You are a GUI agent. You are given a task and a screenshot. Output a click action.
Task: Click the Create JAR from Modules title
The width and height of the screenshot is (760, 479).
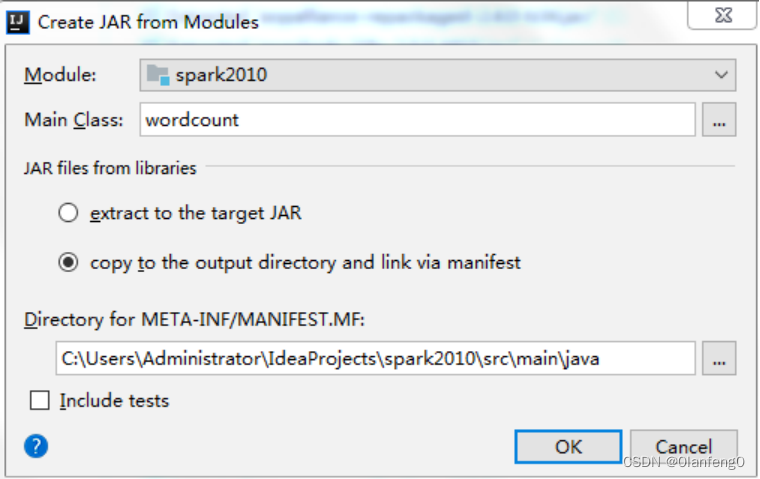148,22
